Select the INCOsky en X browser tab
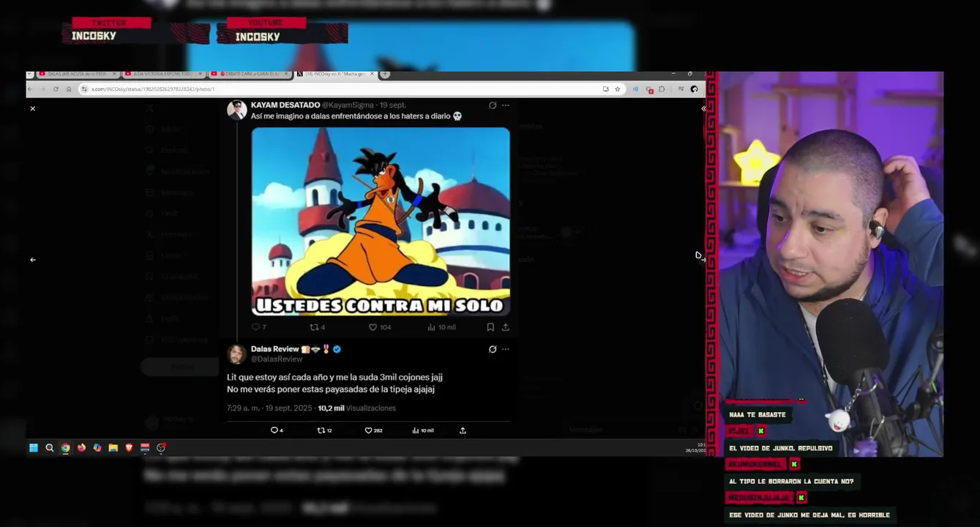980x527 pixels. [335, 74]
